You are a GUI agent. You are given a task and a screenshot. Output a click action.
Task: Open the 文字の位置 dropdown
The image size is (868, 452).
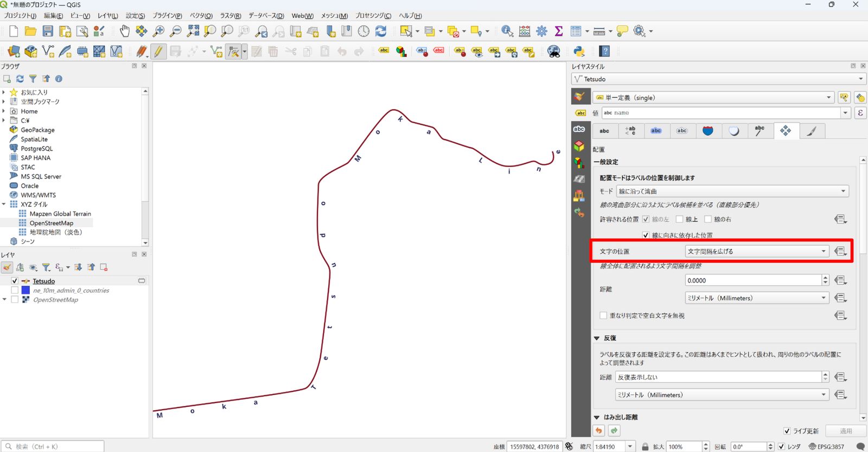(757, 251)
